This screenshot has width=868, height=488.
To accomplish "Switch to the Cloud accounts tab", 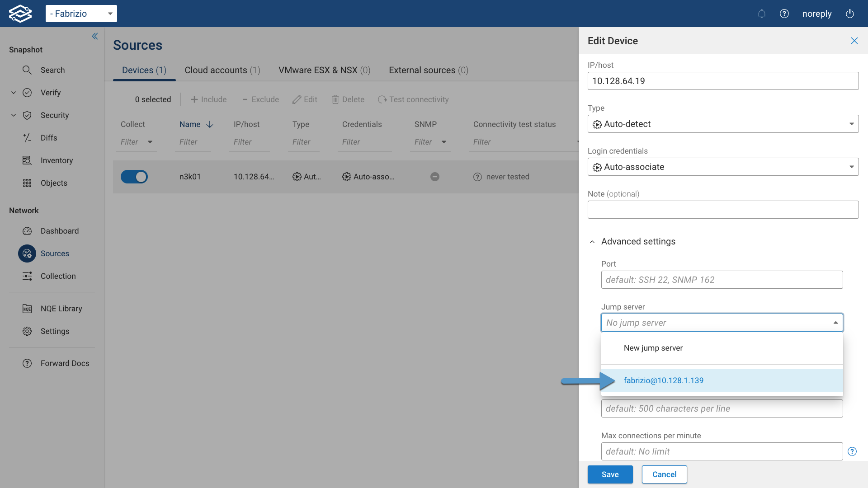I will pyautogui.click(x=222, y=70).
